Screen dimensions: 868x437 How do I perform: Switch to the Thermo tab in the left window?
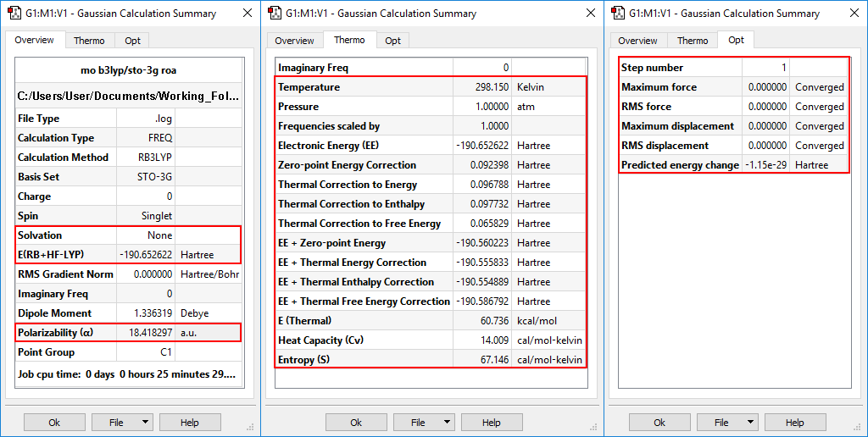tap(89, 41)
